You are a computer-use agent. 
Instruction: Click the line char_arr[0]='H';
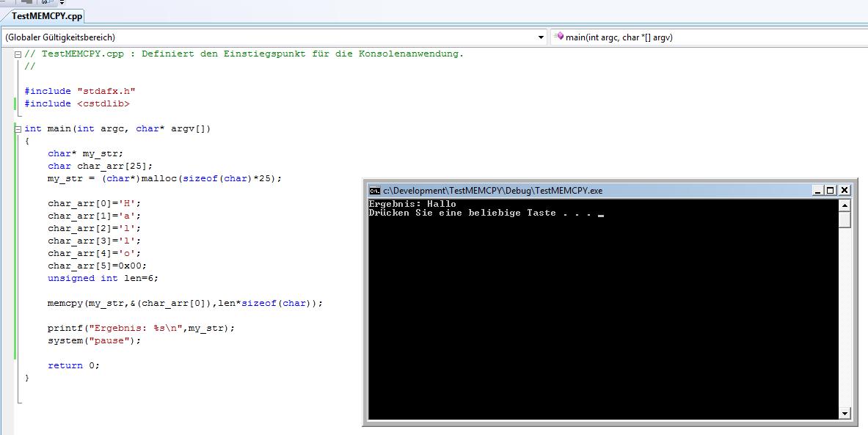[x=94, y=204]
